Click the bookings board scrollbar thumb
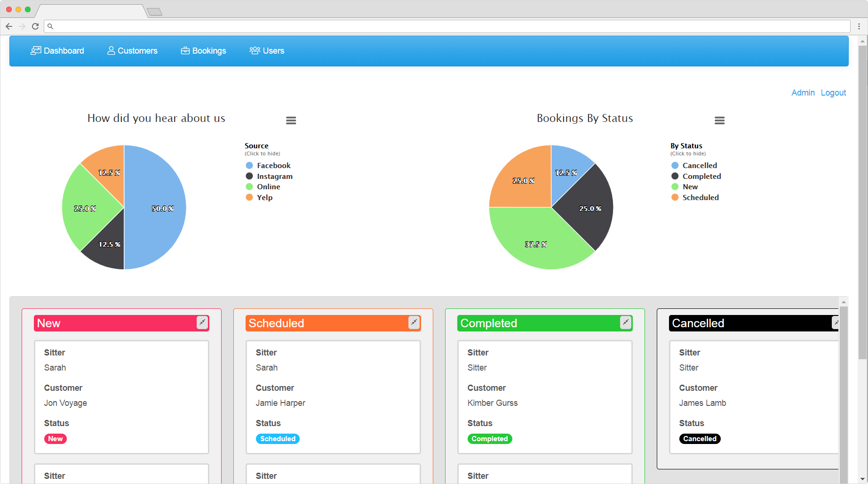Viewport: 868px width, 484px height. click(844, 395)
